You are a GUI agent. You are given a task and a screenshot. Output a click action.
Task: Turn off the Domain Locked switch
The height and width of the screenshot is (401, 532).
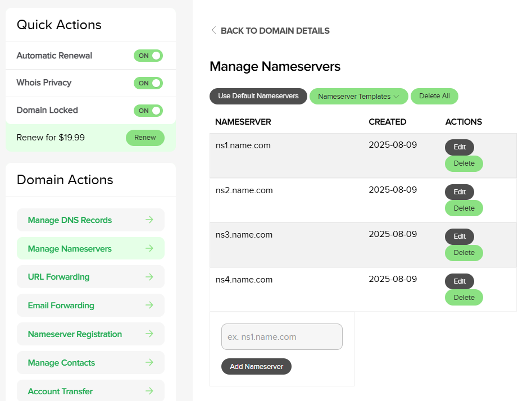[x=148, y=111]
